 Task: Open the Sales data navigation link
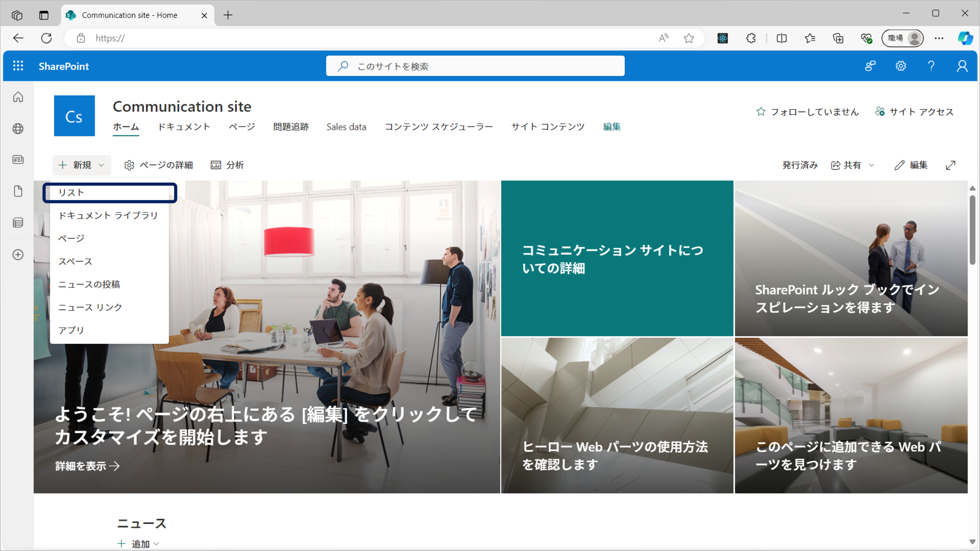[347, 127]
